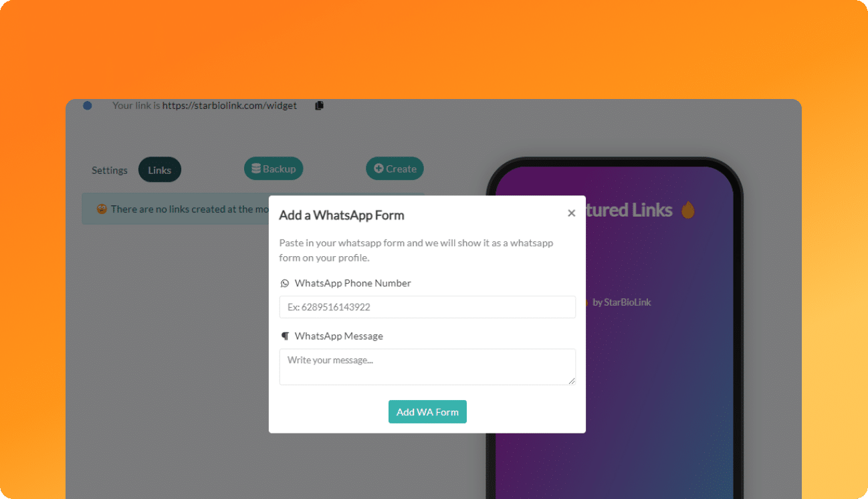Click the blue dot beside 'Your link is'
This screenshot has height=499, width=868.
coord(88,106)
